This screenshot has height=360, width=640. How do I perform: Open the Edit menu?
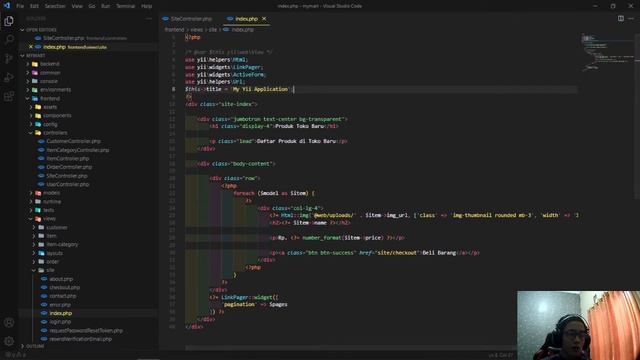(x=34, y=6)
